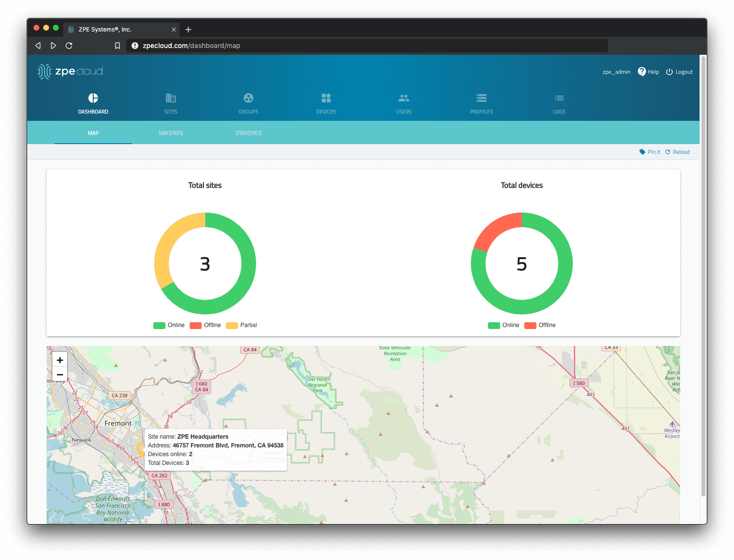The width and height of the screenshot is (734, 560).
Task: Zoom out on the map
Action: click(60, 375)
